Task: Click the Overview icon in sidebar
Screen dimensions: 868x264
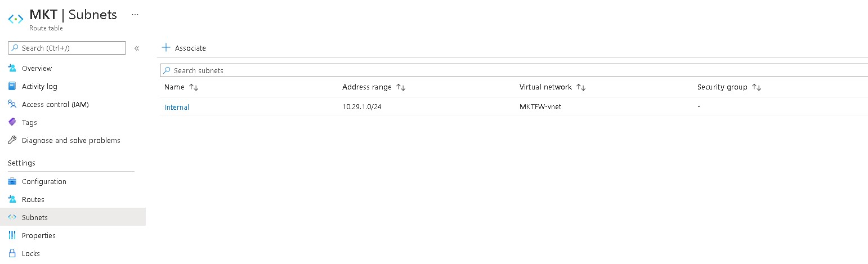Action: point(12,68)
